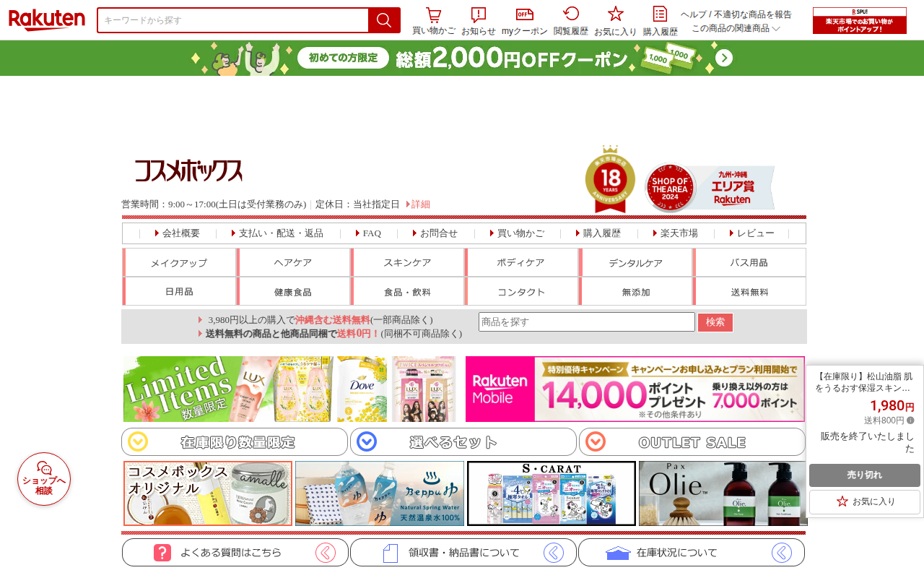Image resolution: width=924 pixels, height=578 pixels.
Task: Click the blue arrow circle on 在庫状況について
Action: pos(782,553)
